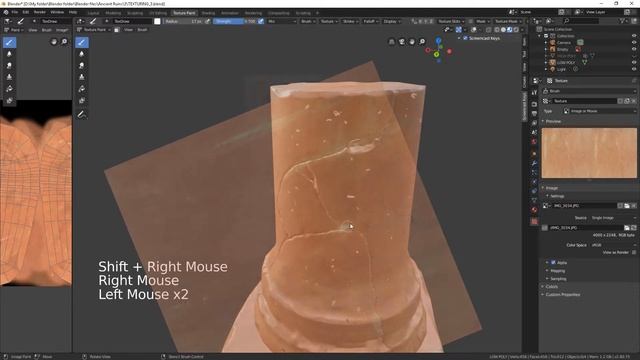This screenshot has width=640, height=360.
Task: Toggle strength pressure sensitivity button
Action: pos(261,21)
